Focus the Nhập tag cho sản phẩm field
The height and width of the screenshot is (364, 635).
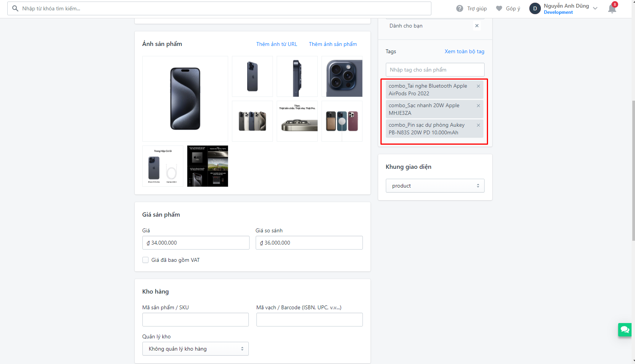coord(435,70)
